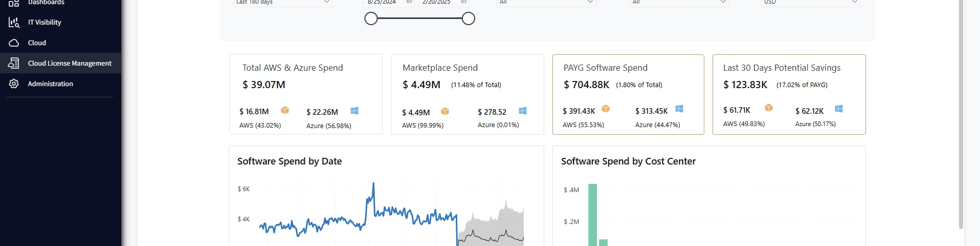Viewport: 980px width, 246px height.
Task: Open the Administration menu item
Action: (51, 84)
